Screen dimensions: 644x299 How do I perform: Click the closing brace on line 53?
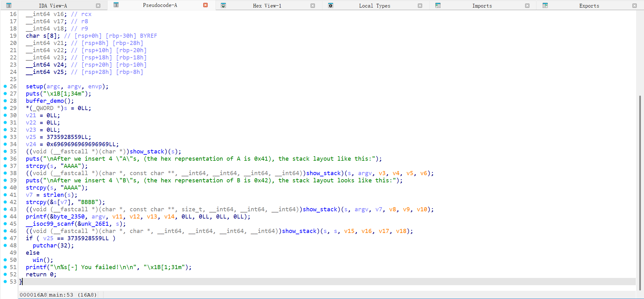click(x=21, y=282)
